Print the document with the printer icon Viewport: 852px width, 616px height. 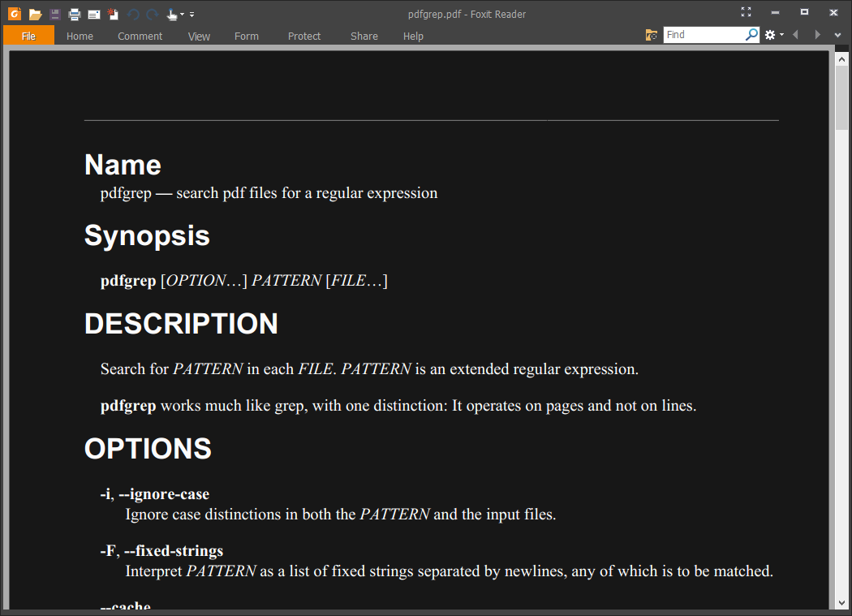75,15
